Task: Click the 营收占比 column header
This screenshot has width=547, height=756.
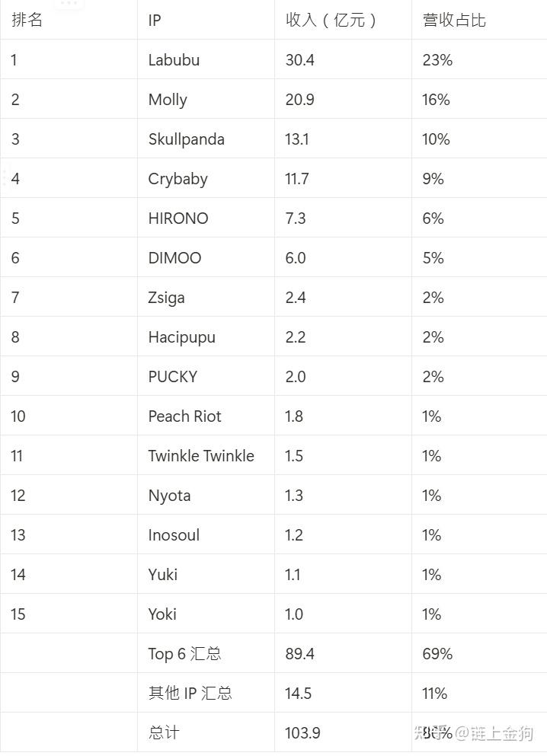Action: click(454, 21)
